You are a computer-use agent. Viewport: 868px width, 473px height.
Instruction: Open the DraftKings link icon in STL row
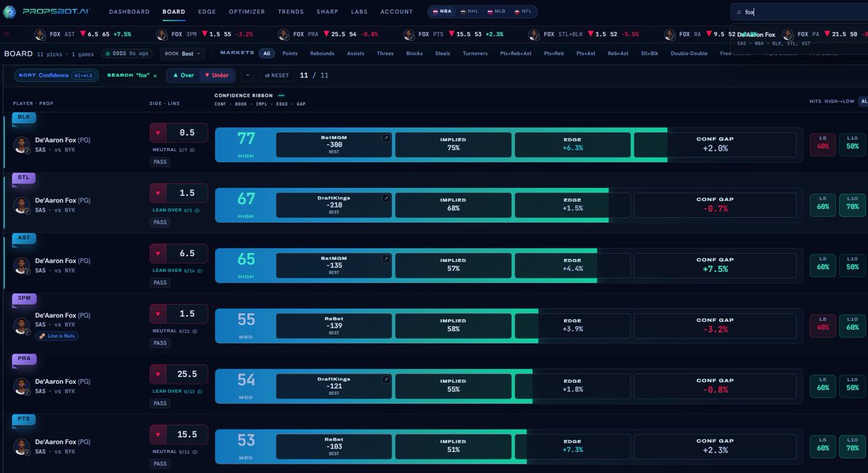[x=386, y=197]
